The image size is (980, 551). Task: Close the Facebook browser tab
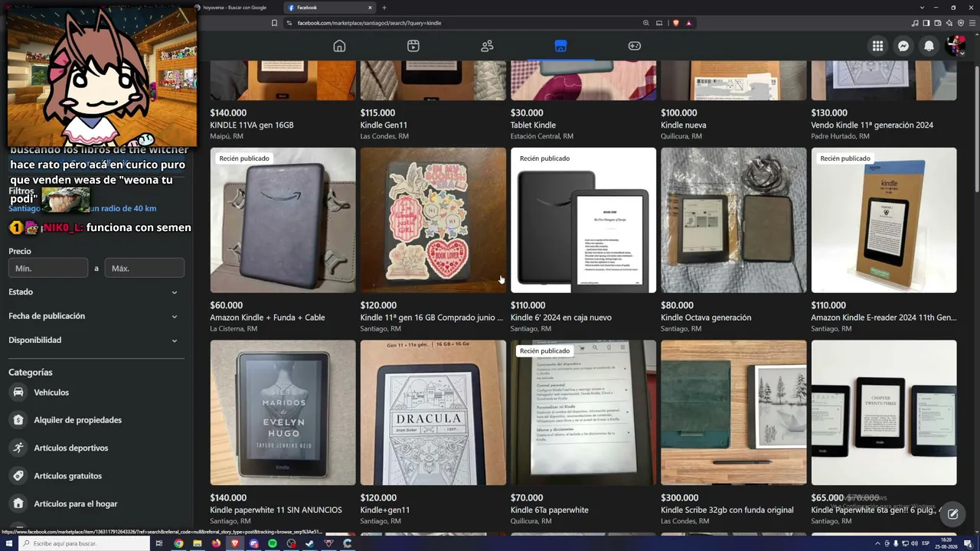370,8
